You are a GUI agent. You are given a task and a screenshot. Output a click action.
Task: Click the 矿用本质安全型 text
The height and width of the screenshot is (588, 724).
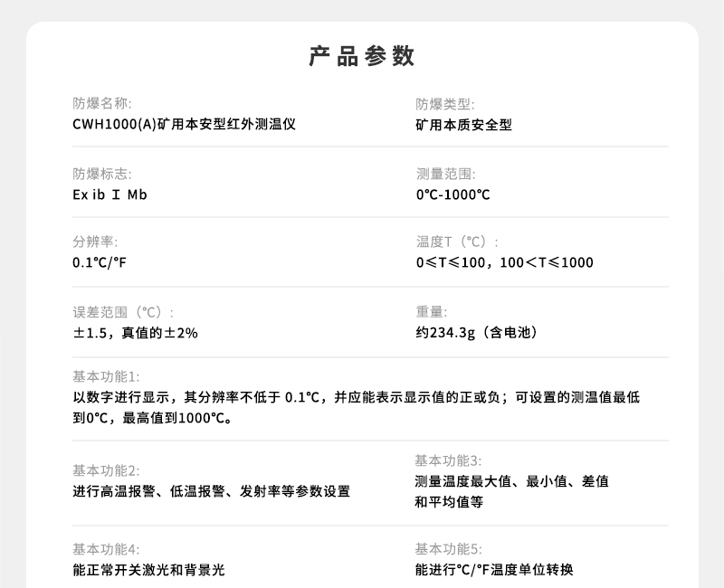[463, 125]
